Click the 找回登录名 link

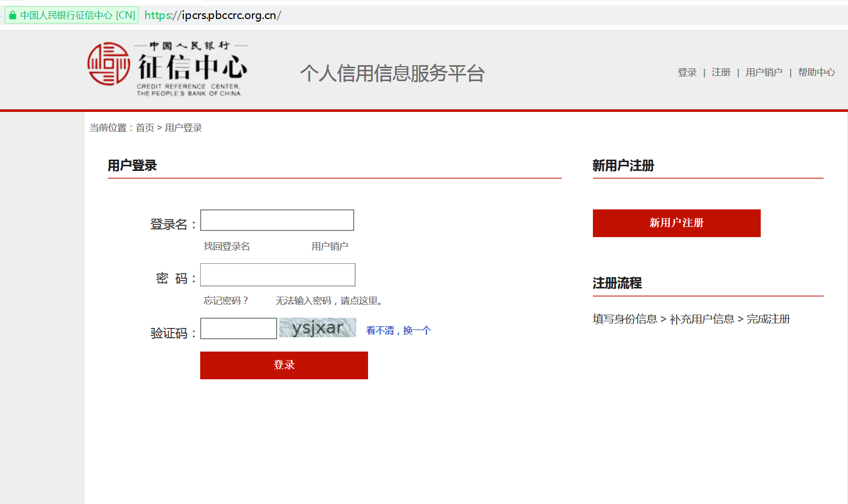tap(226, 246)
